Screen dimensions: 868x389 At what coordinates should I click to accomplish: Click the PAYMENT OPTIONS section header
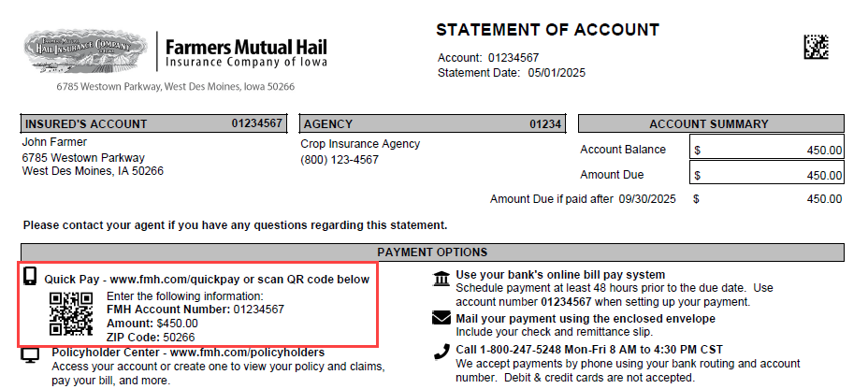433,252
